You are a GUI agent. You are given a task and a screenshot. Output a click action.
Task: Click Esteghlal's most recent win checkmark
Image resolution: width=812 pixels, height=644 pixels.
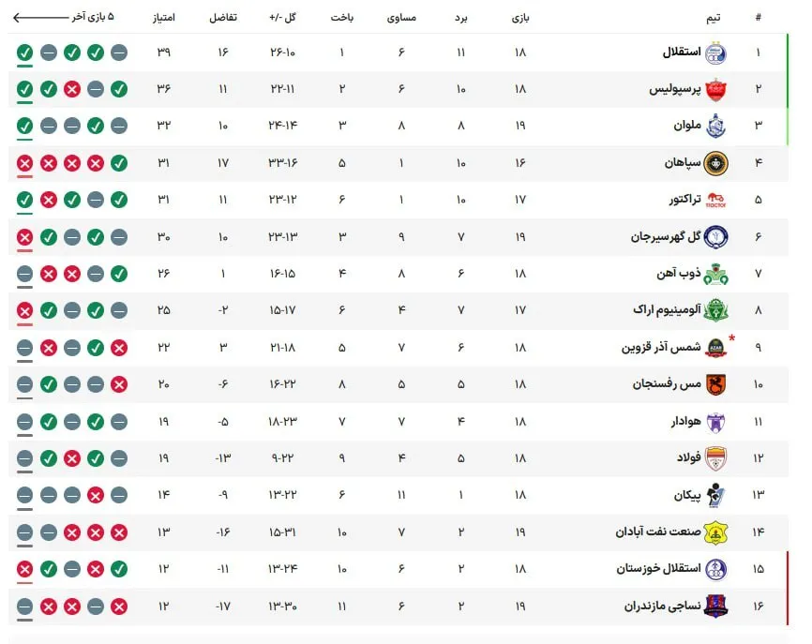(25, 52)
